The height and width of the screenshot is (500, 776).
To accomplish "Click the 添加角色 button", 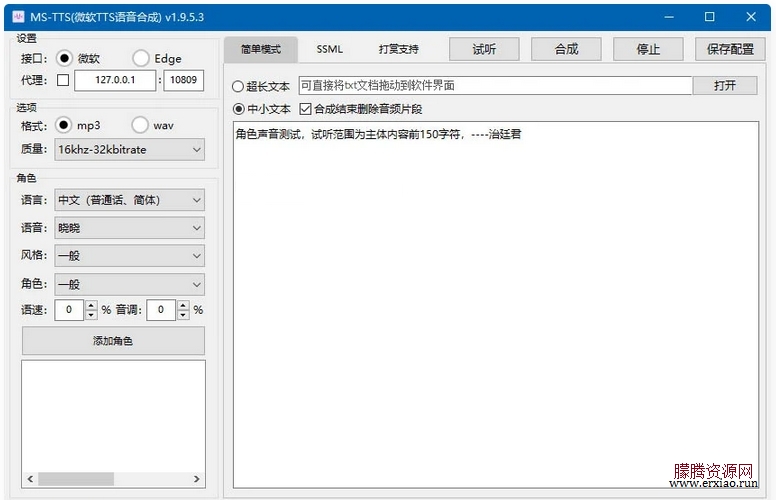I will [113, 341].
